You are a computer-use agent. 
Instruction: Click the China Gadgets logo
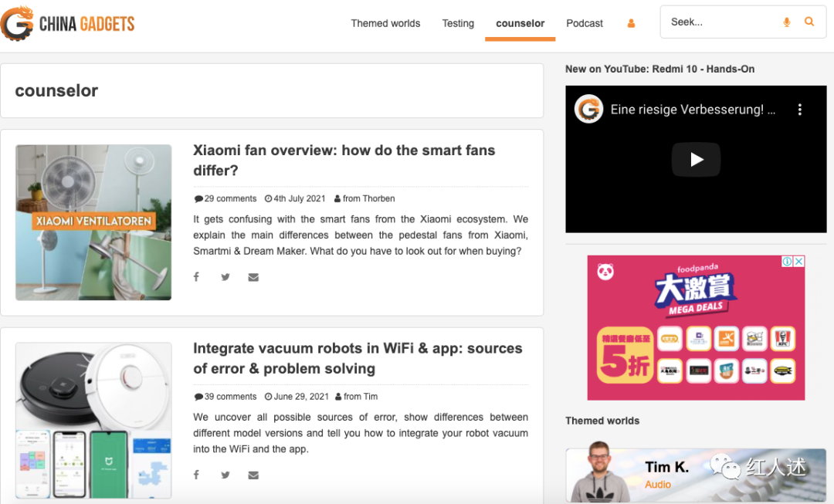pos(68,24)
